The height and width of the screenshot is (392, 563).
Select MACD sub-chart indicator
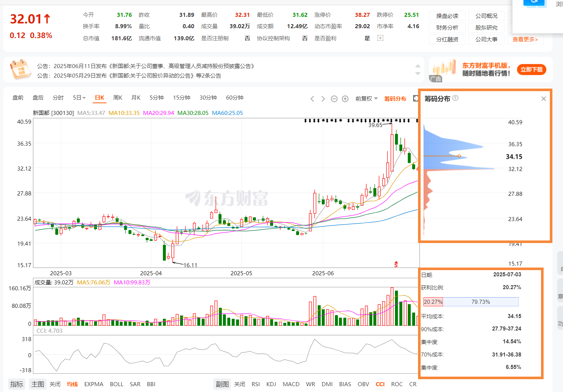click(291, 384)
